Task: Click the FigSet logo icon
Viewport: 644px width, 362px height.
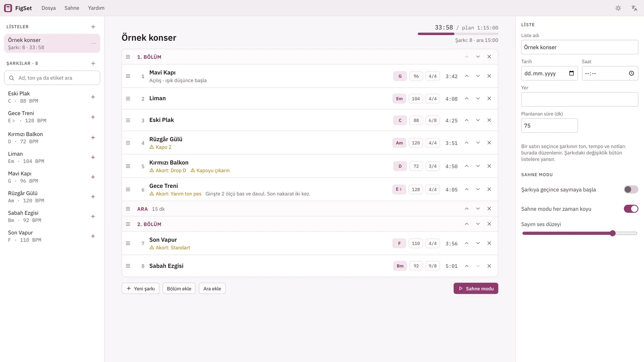Action: [x=8, y=8]
